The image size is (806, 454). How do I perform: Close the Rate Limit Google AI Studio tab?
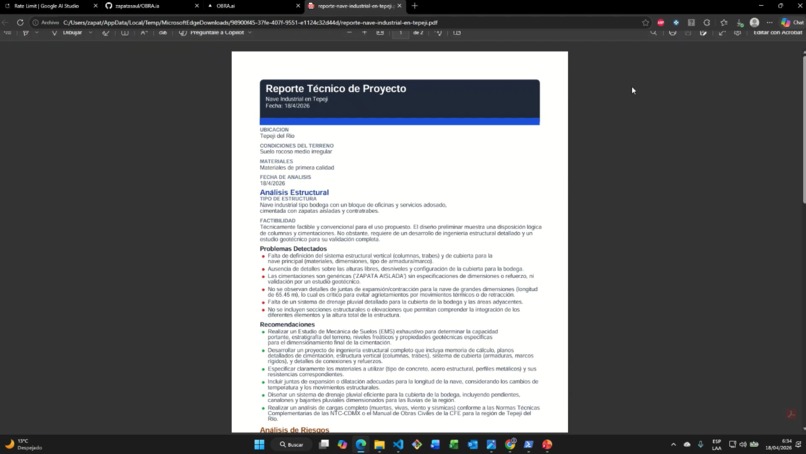click(x=95, y=6)
